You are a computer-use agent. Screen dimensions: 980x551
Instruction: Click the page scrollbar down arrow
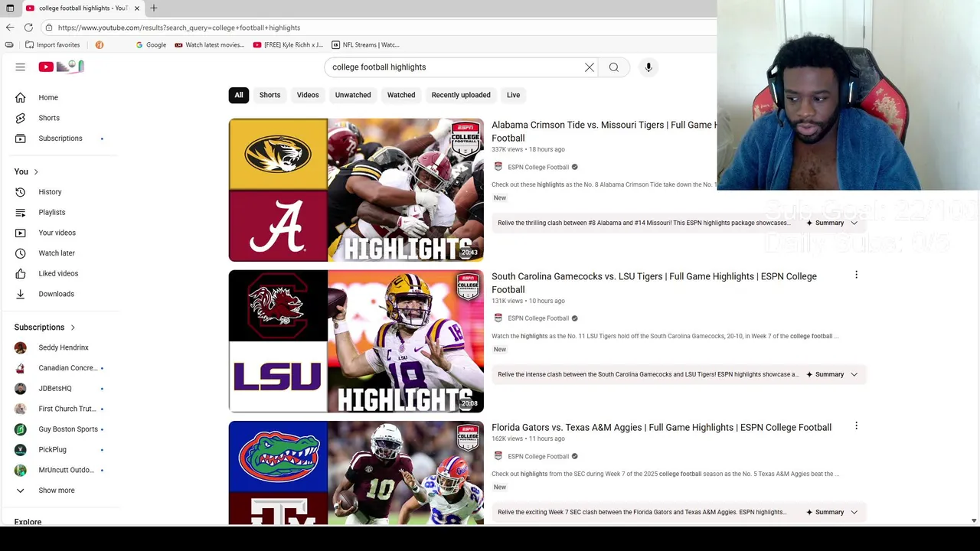pyautogui.click(x=974, y=520)
